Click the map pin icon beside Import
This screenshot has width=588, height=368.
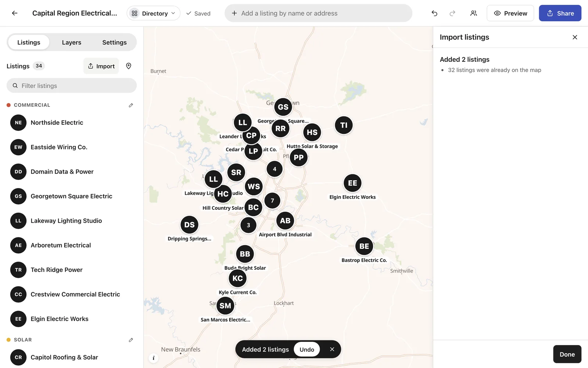tap(129, 66)
